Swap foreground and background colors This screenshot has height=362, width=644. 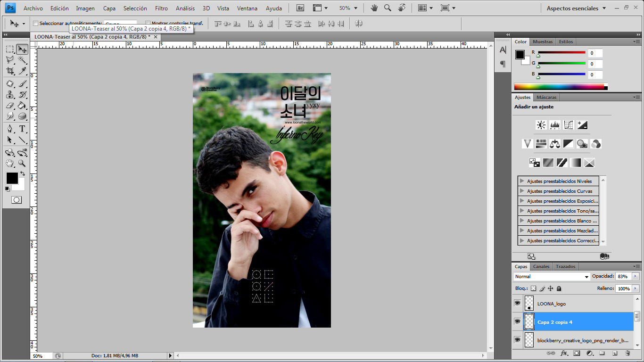22,174
